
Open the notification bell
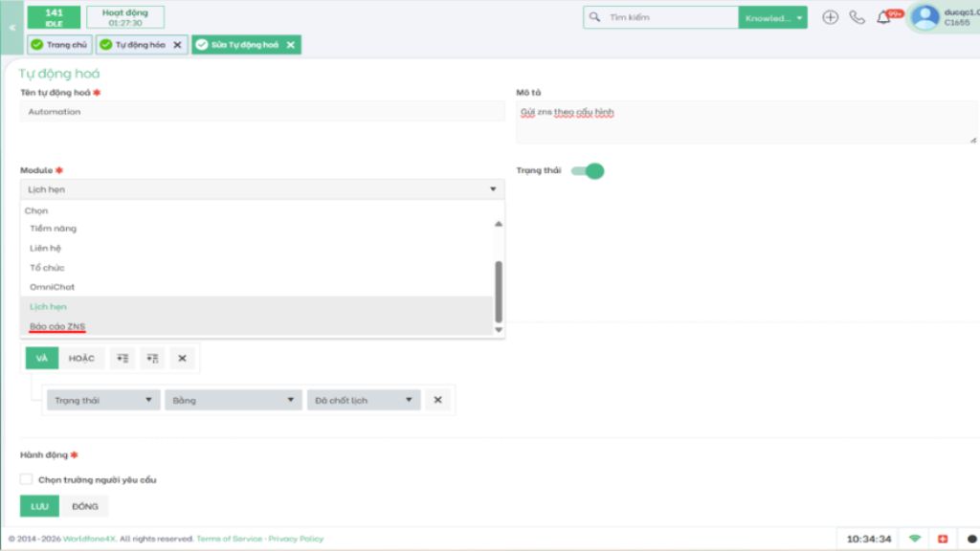click(x=883, y=17)
